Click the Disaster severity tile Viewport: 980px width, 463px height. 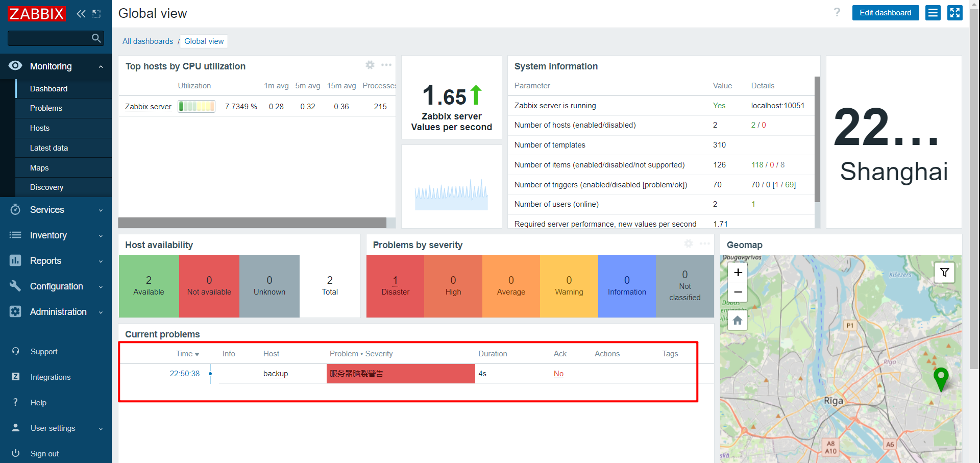pyautogui.click(x=395, y=286)
